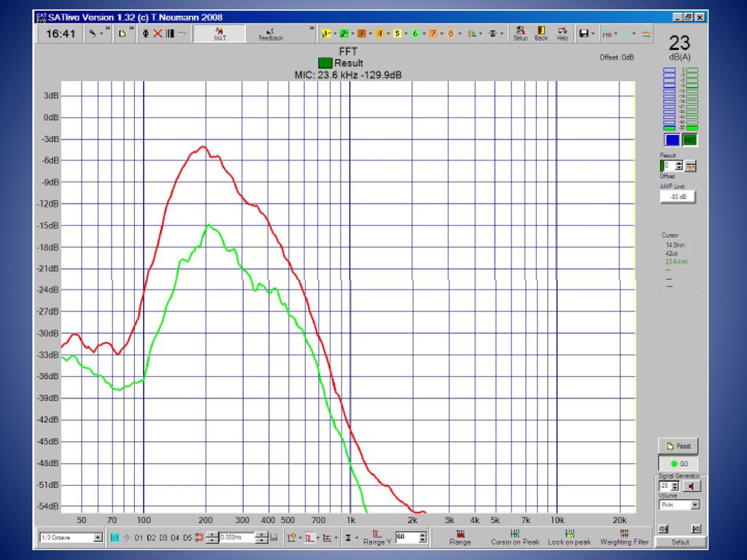This screenshot has width=747, height=560.
Task: Click the red X icon in toolbar
Action: 158,34
